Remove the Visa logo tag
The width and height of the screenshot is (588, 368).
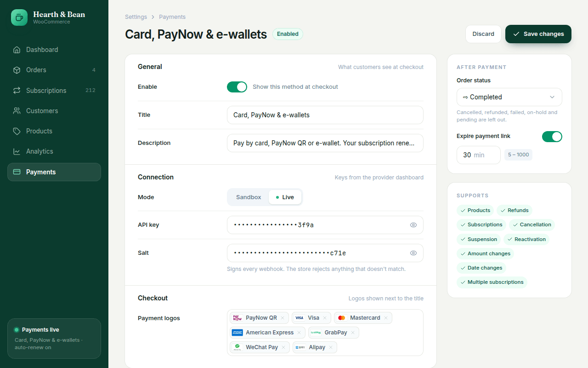[x=325, y=318]
